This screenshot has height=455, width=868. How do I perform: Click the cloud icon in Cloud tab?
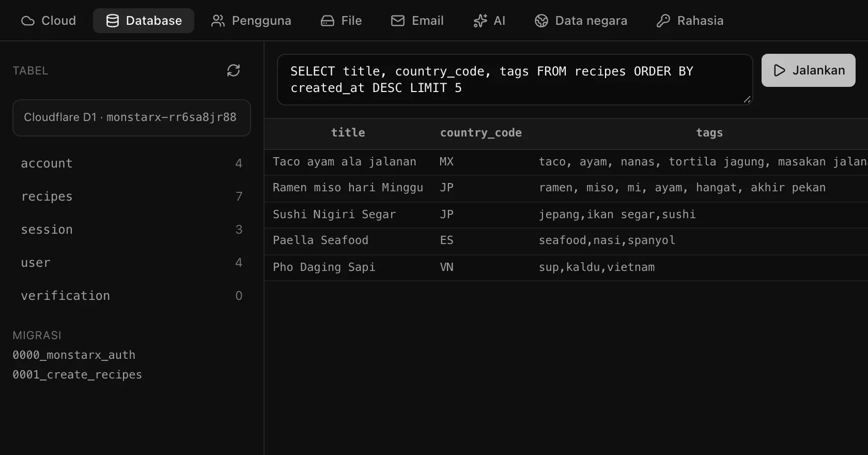[x=28, y=21]
